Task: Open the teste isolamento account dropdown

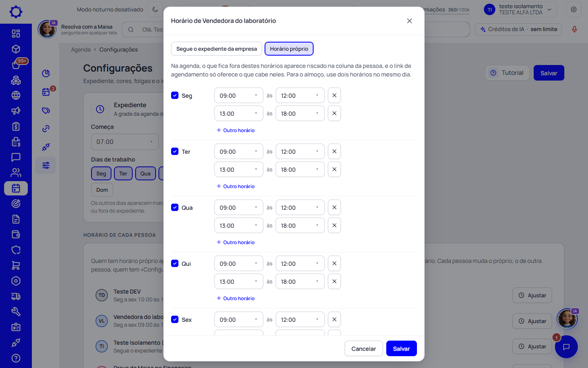Action: click(519, 9)
